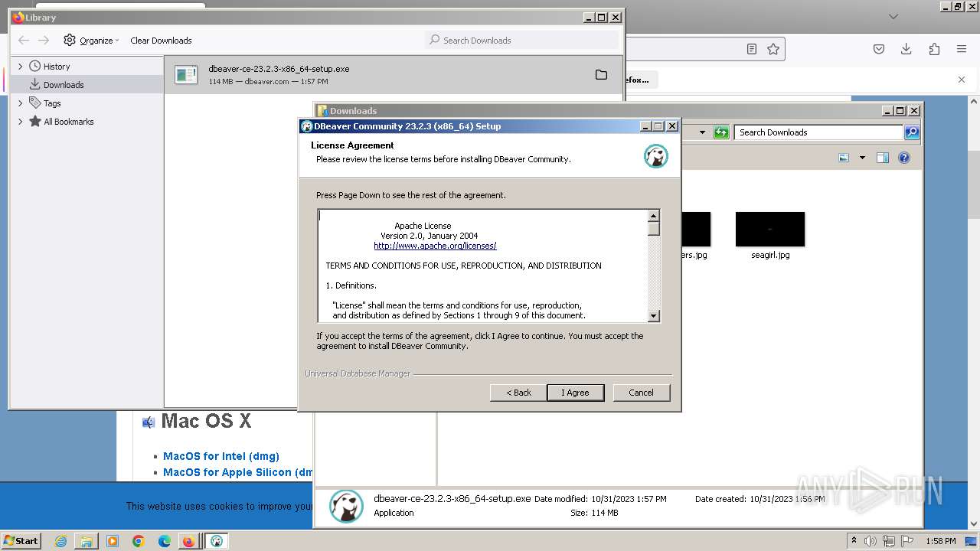Switch to Firefox in taskbar
980x551 pixels.
188,541
